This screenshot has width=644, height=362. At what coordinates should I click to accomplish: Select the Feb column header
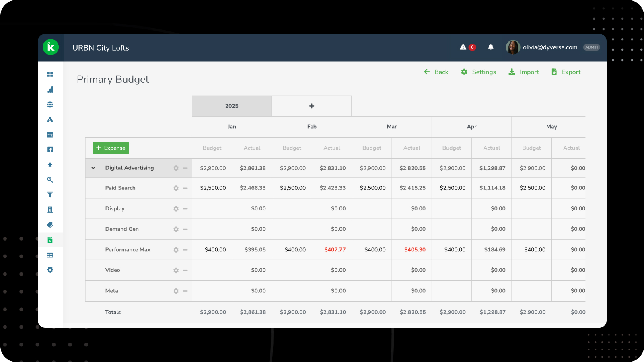(312, 126)
